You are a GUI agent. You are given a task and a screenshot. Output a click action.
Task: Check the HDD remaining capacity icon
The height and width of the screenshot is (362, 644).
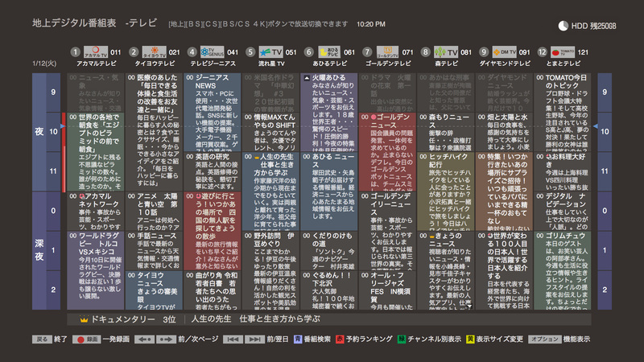563,26
